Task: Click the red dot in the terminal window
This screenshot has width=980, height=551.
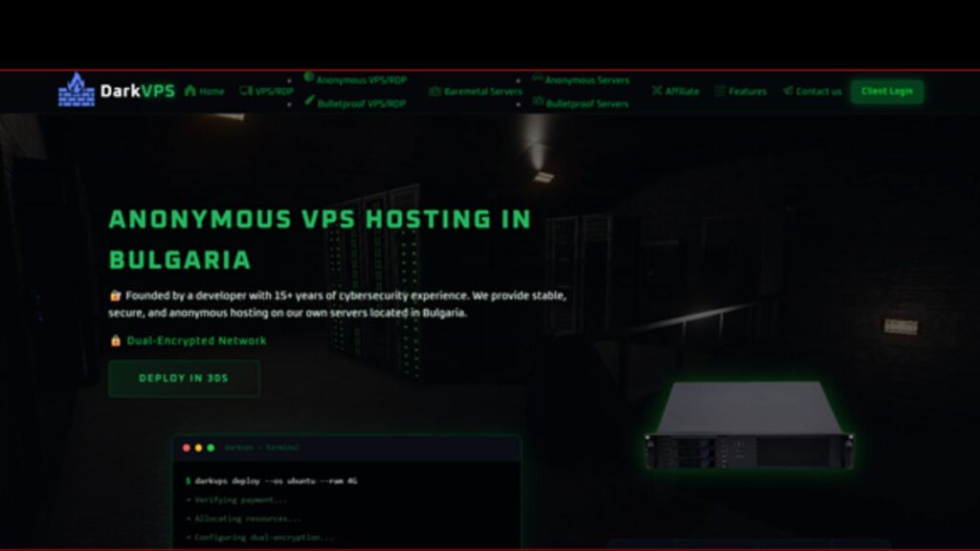Action: pyautogui.click(x=187, y=448)
